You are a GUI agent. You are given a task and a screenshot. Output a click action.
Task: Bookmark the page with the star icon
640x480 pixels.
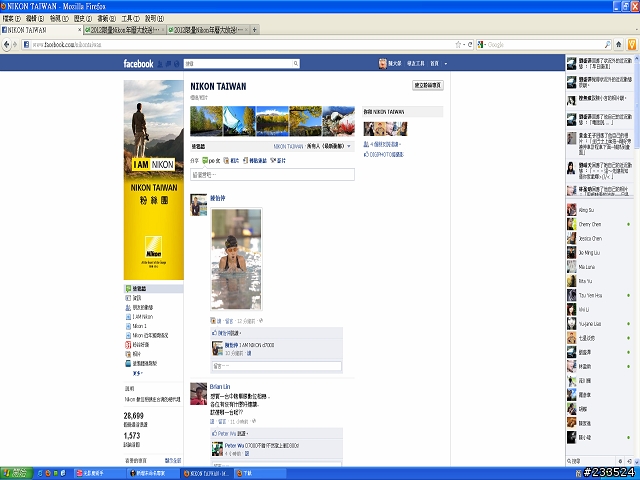tap(458, 44)
